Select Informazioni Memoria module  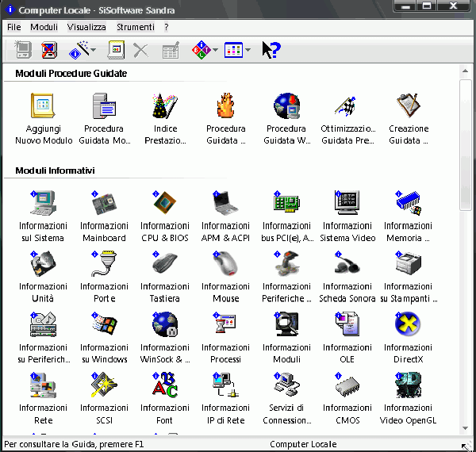click(x=408, y=216)
